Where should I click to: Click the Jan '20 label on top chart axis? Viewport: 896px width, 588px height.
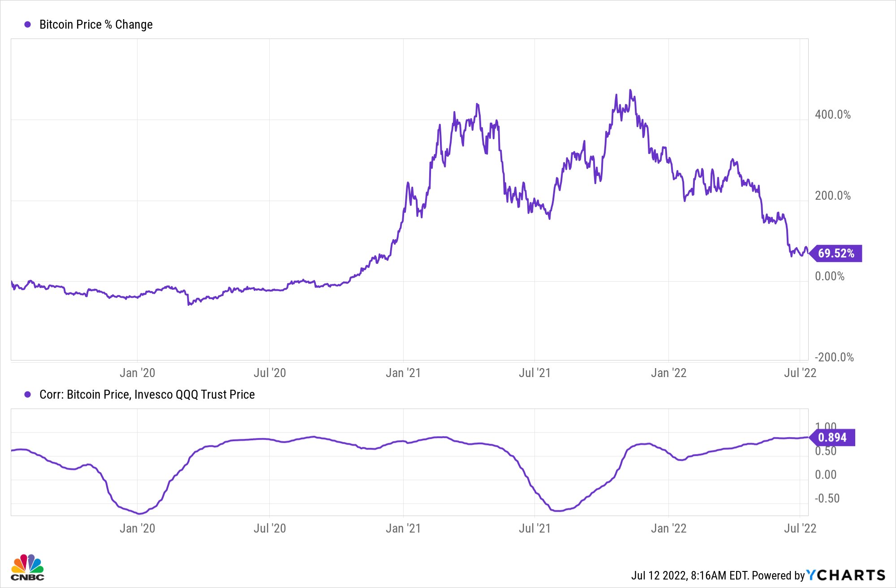pos(137,373)
